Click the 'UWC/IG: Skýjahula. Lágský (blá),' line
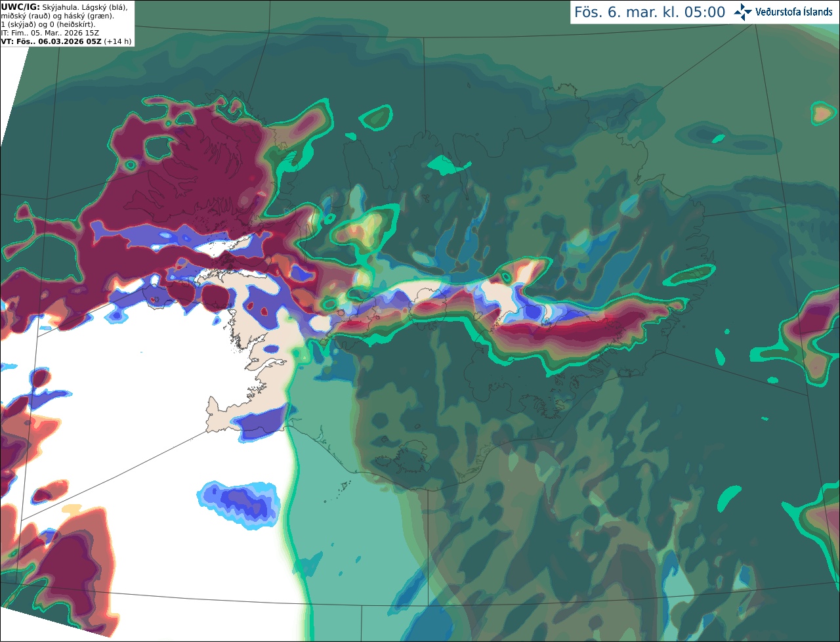 click(x=64, y=7)
